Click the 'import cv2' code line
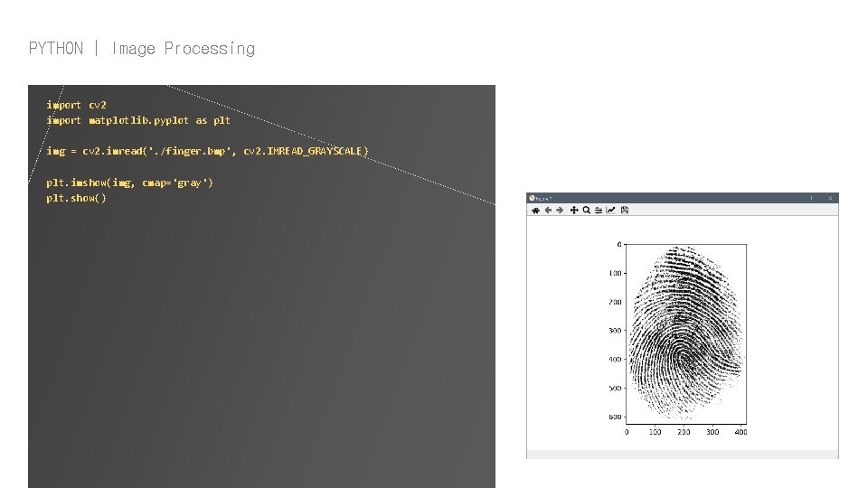 tap(76, 105)
